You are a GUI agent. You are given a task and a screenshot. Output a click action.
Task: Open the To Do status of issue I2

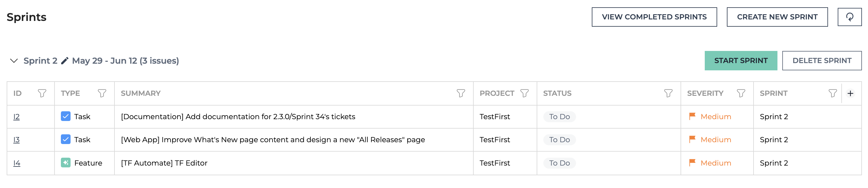pyautogui.click(x=559, y=117)
